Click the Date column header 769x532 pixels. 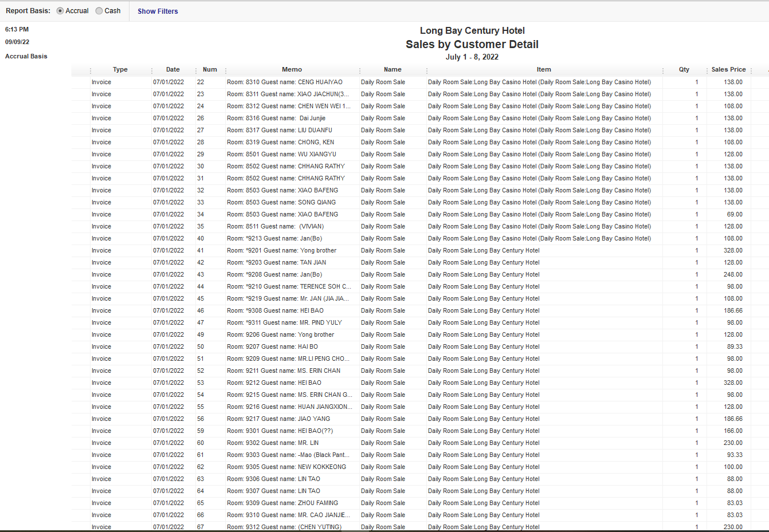[x=172, y=69]
